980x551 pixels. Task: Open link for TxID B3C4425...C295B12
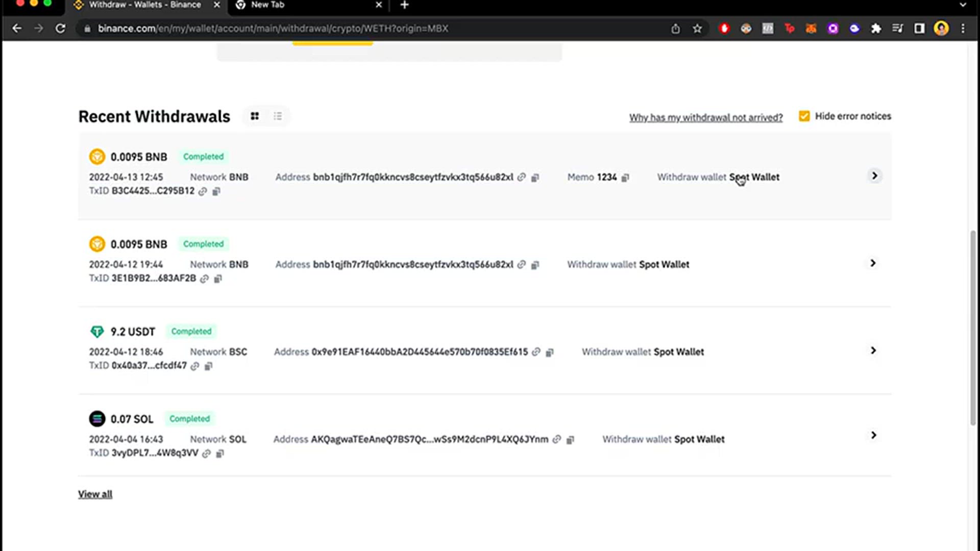[203, 191]
